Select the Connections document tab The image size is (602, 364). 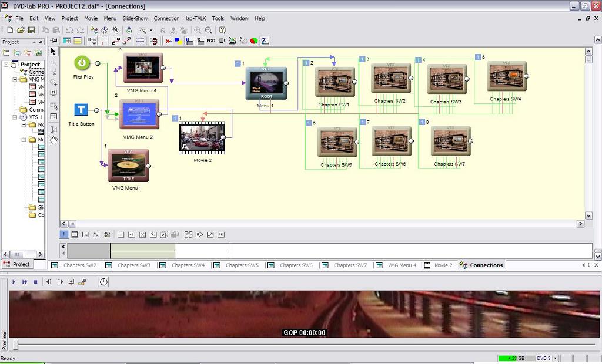482,265
